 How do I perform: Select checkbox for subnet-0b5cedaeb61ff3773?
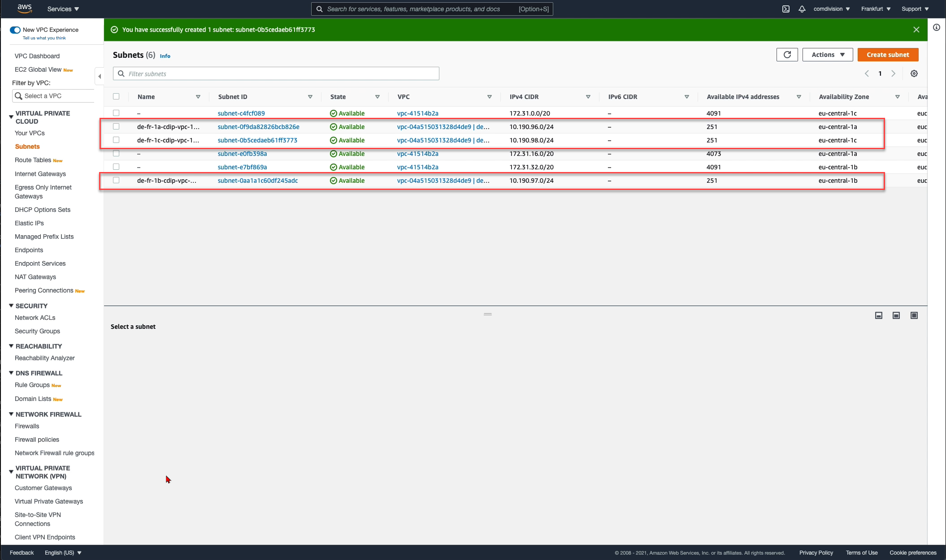click(x=116, y=140)
